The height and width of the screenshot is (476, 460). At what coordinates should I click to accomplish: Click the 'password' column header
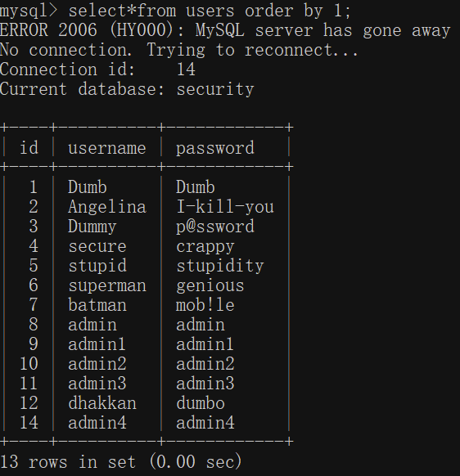click(215, 149)
